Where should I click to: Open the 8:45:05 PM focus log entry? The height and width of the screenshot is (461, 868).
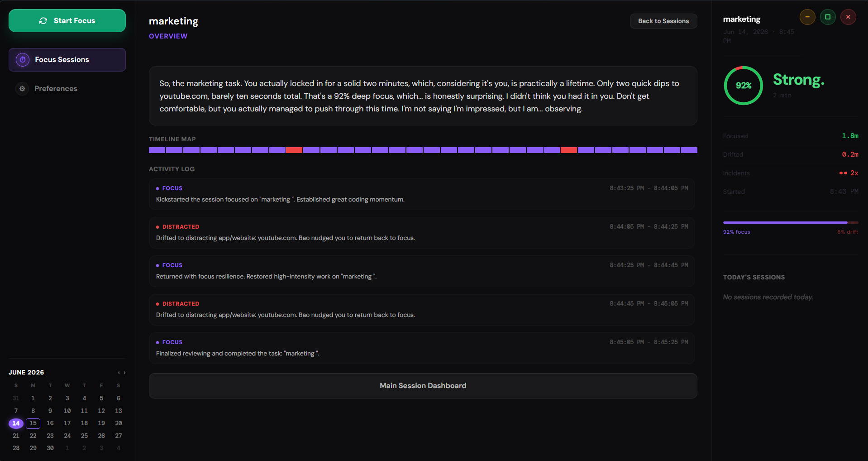(422, 348)
